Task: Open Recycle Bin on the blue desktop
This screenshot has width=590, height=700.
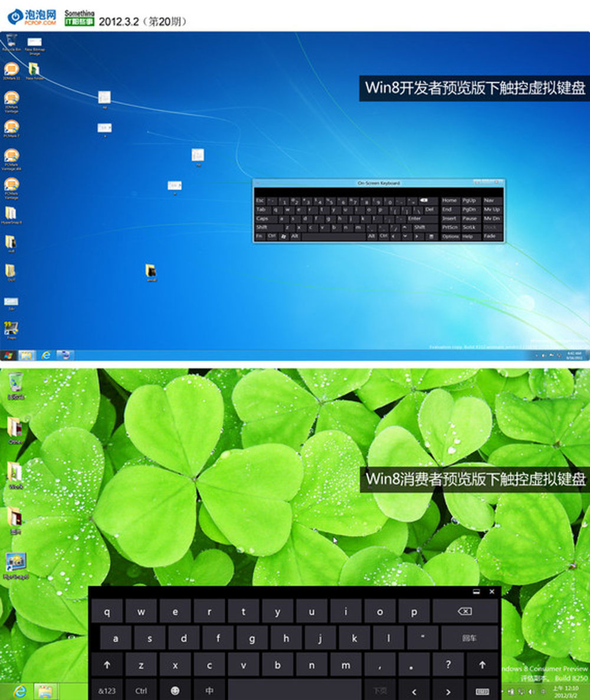Action: point(12,42)
